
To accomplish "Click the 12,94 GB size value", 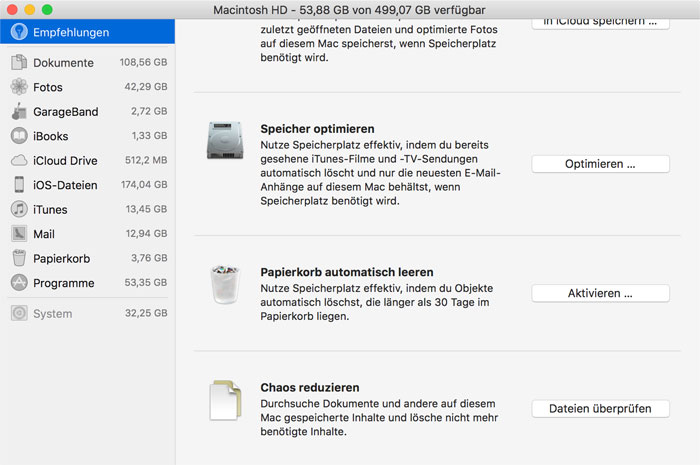I will click(x=146, y=233).
